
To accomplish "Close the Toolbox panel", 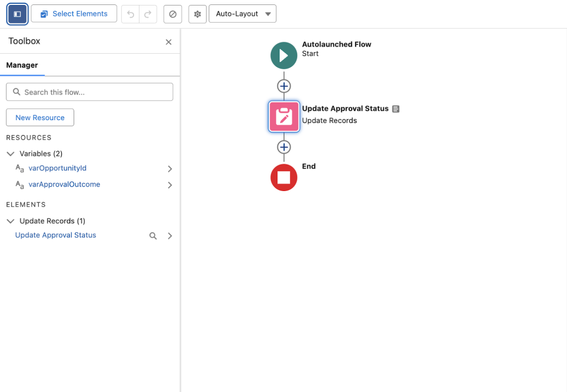I will [x=168, y=42].
